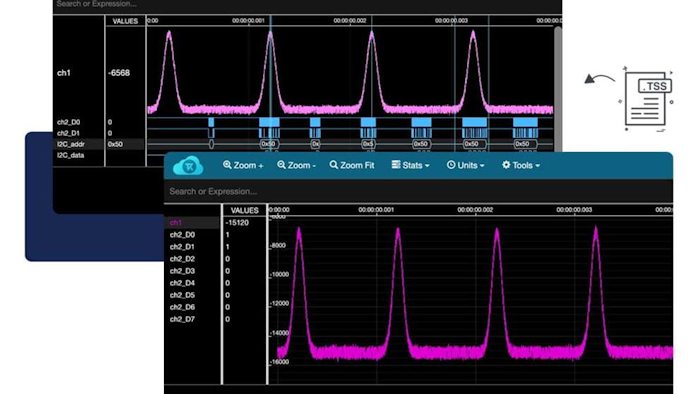
Task: Open the Stats dropdown menu
Action: [x=410, y=165]
